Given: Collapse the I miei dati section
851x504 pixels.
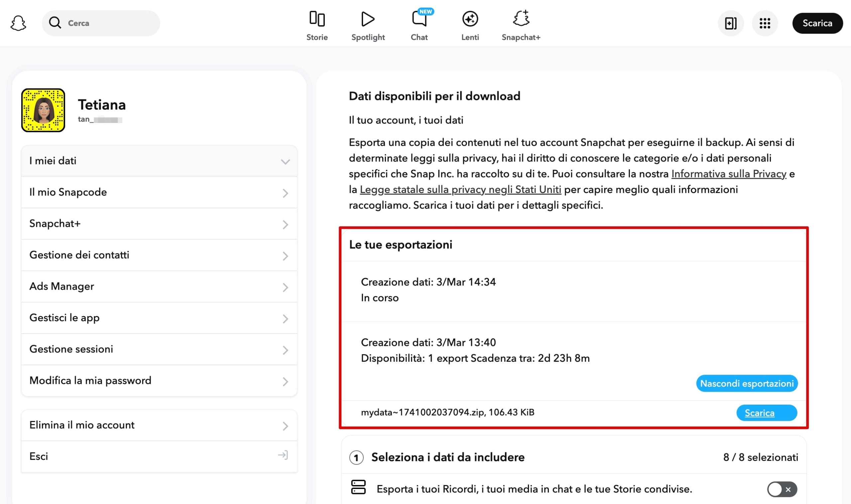Looking at the screenshot, I should point(159,161).
